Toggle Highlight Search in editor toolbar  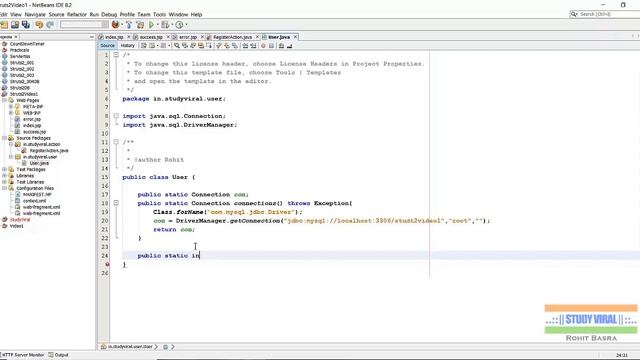[201, 46]
